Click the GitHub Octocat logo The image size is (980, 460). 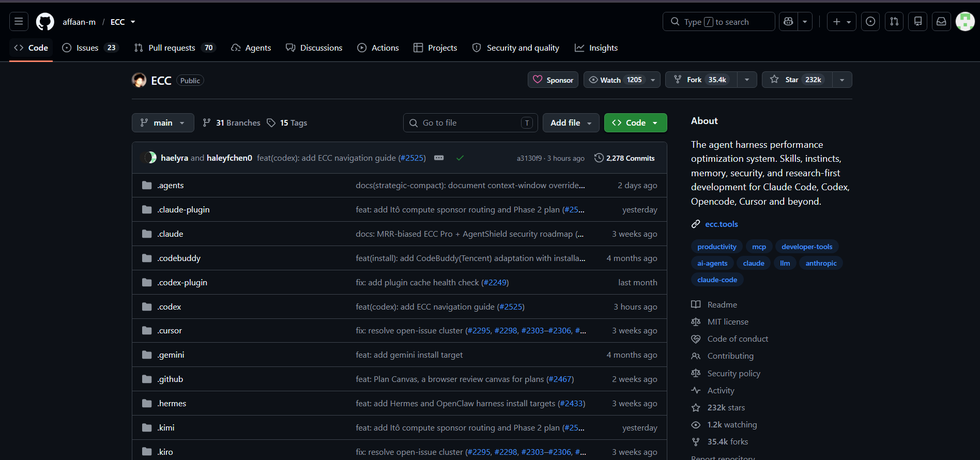(45, 22)
